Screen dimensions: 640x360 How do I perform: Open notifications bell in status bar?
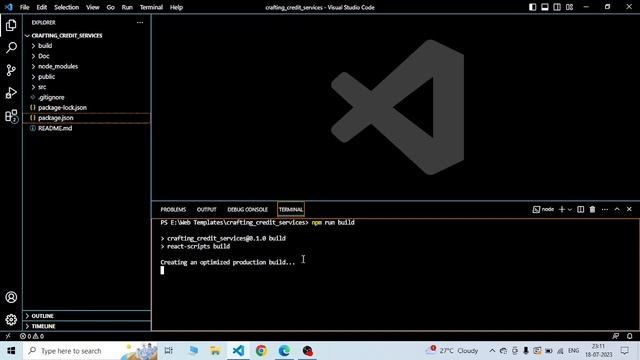pyautogui.click(x=629, y=336)
